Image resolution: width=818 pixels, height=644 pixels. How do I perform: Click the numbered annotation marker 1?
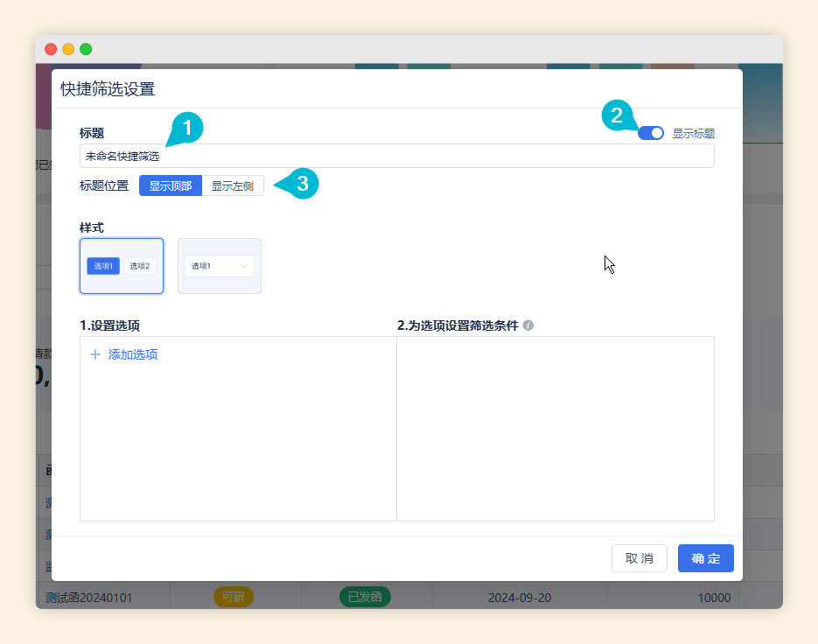(x=186, y=128)
